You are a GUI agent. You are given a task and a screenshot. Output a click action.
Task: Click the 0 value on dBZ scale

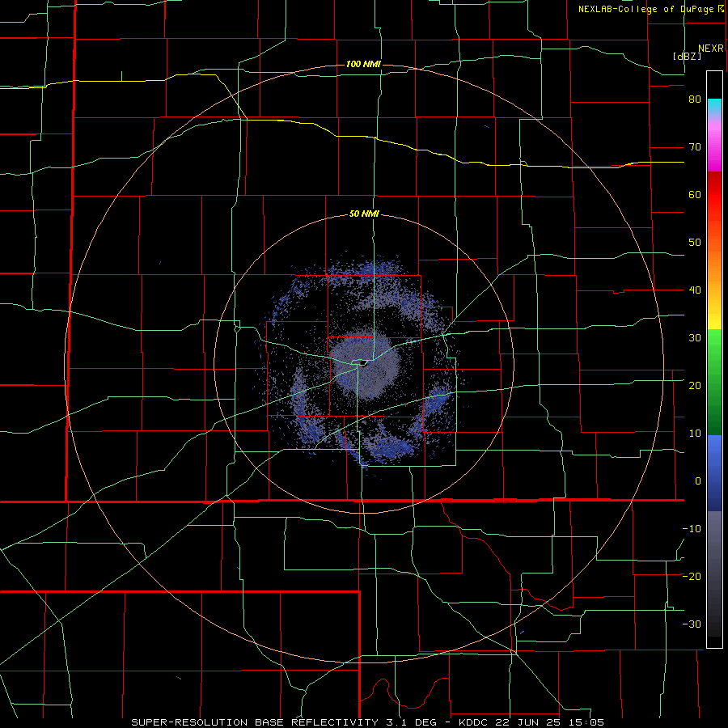pos(698,481)
